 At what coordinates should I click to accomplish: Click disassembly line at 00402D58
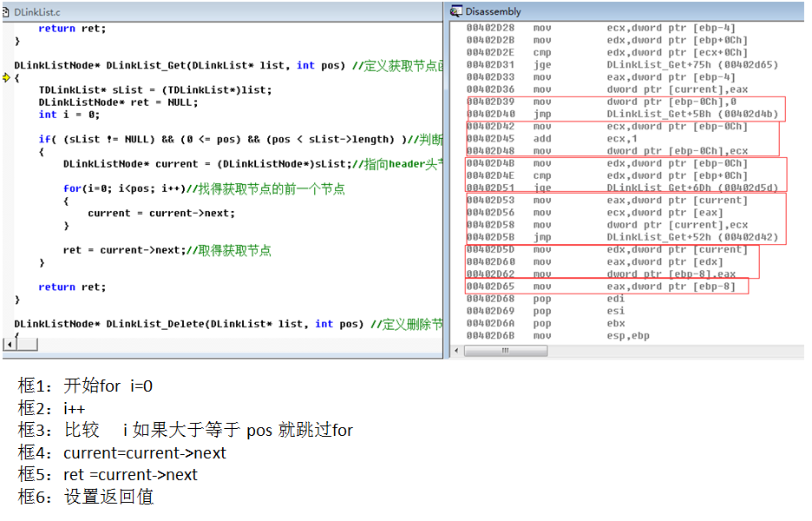coord(607,225)
